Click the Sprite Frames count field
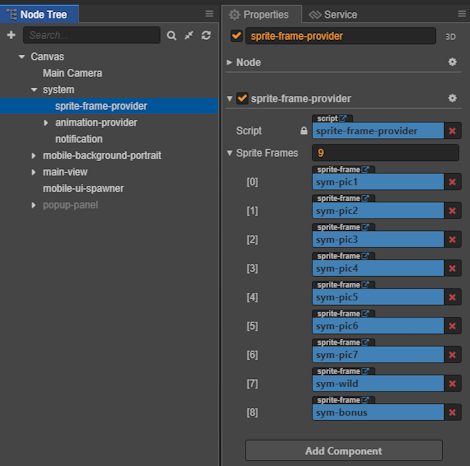The width and height of the screenshot is (470, 466). (x=385, y=153)
